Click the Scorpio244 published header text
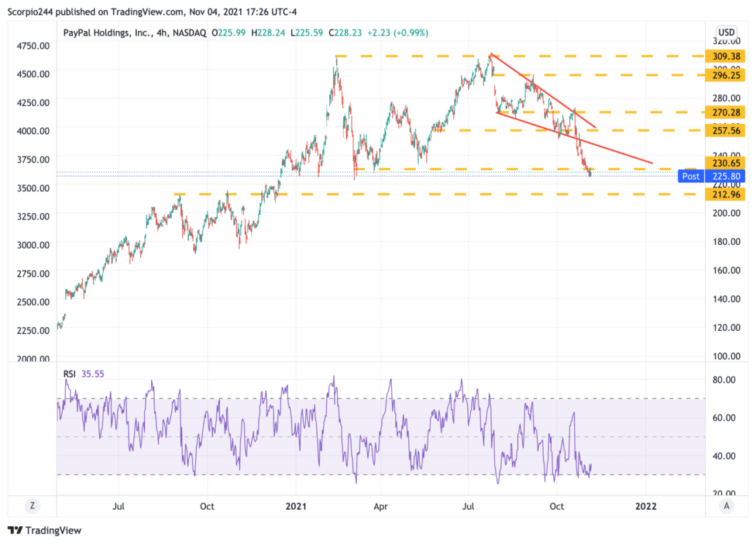 click(x=152, y=12)
